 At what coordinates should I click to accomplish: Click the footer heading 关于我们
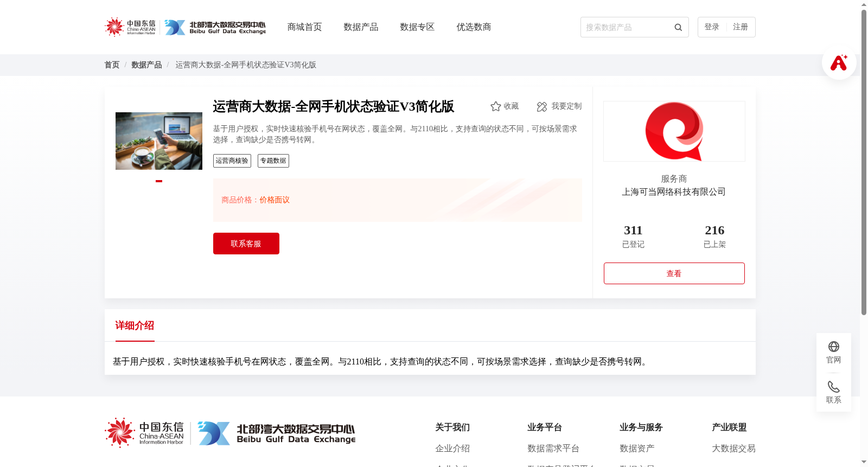click(452, 427)
